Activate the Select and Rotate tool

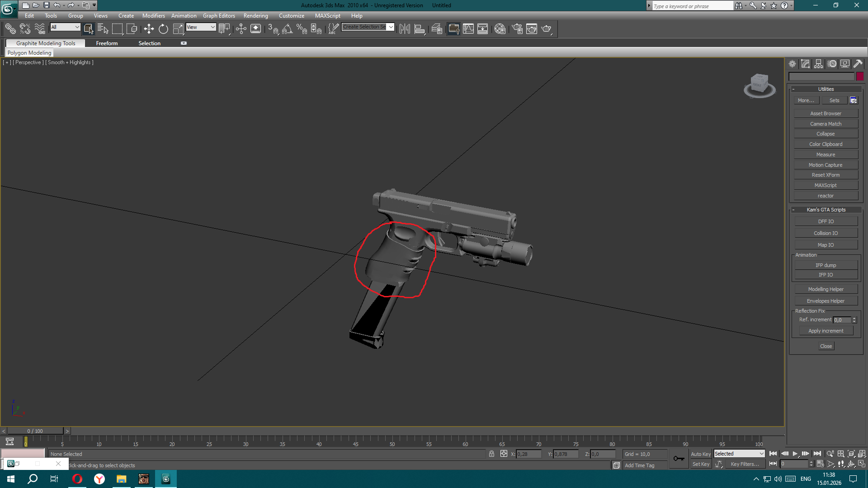point(163,29)
